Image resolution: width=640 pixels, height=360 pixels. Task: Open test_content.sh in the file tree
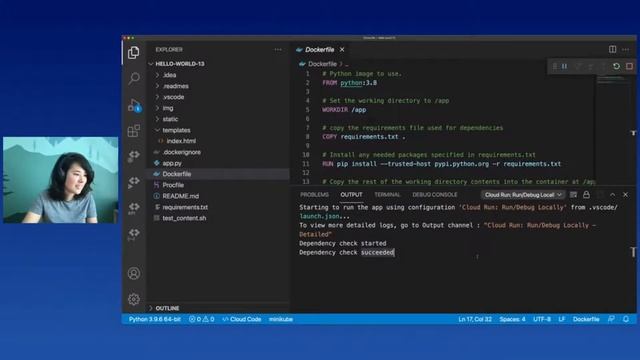184,218
